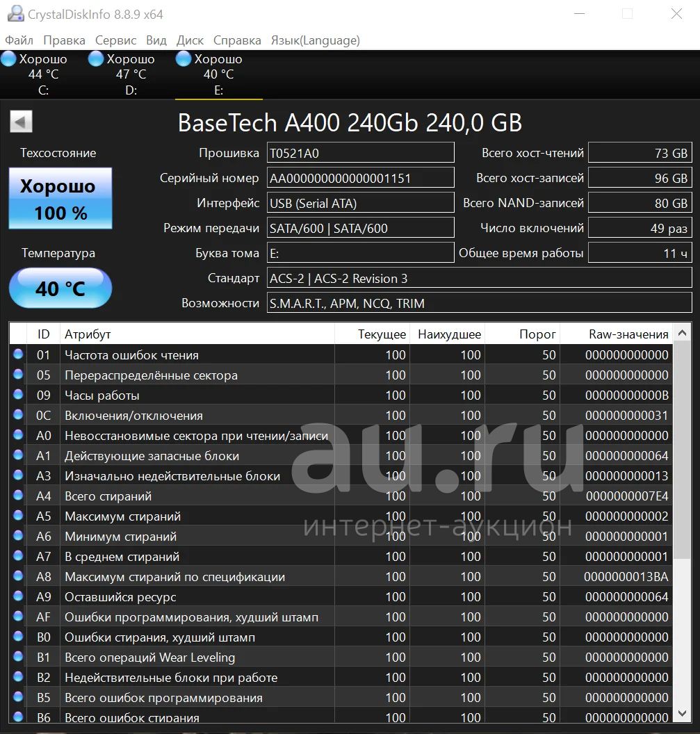700x734 pixels.
Task: Click the blue status orb for drive E:
Action: click(183, 58)
